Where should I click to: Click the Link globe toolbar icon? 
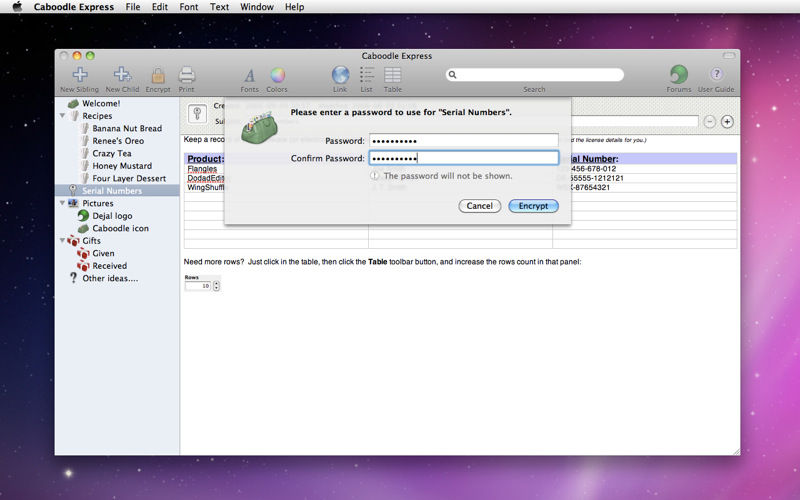click(340, 75)
